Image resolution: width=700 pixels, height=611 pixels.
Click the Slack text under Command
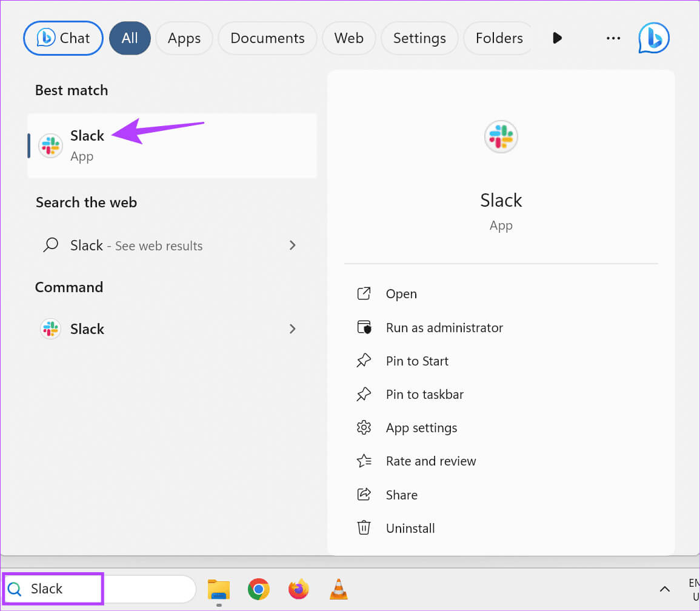[87, 329]
